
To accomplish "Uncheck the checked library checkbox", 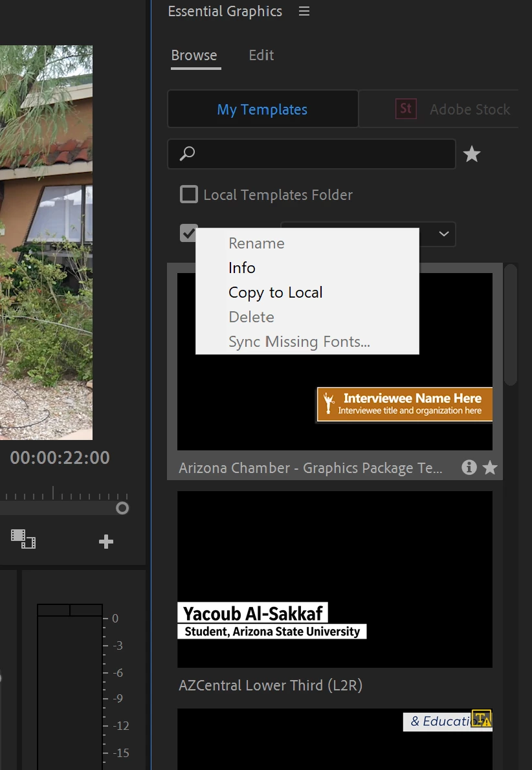I will click(x=187, y=233).
